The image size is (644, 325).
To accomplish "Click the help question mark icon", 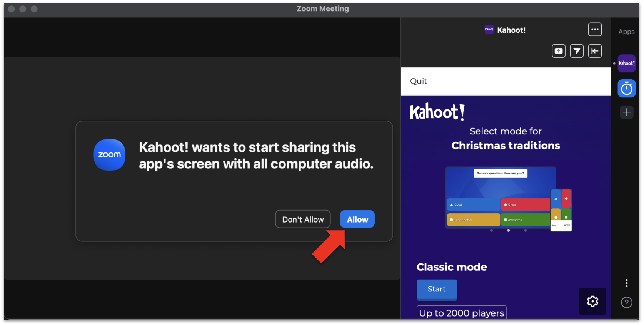I will tap(626, 303).
